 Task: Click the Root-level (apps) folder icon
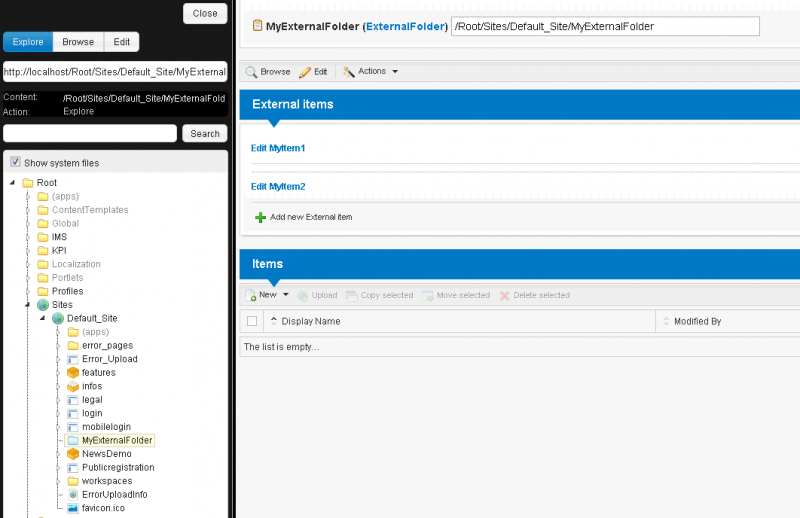(x=43, y=196)
